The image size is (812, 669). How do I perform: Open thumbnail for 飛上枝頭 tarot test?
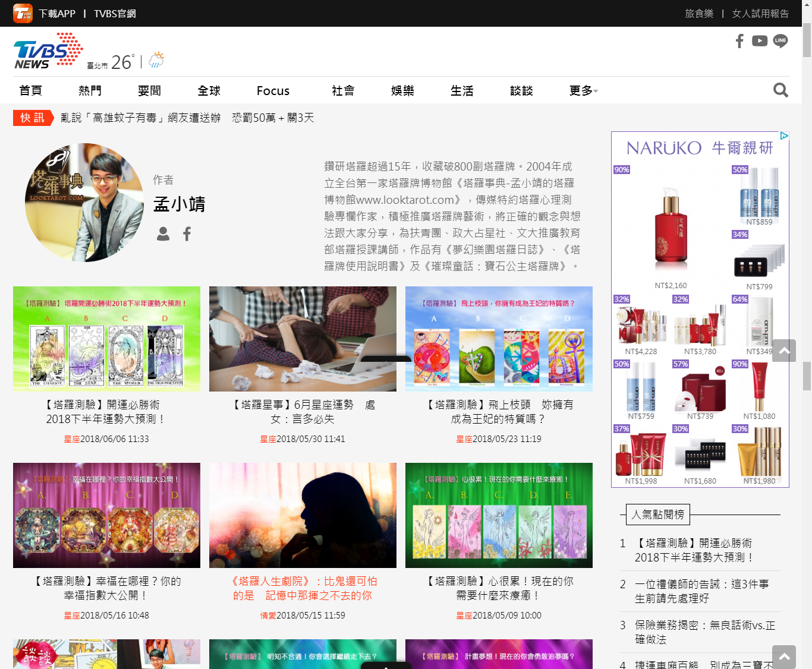(499, 339)
